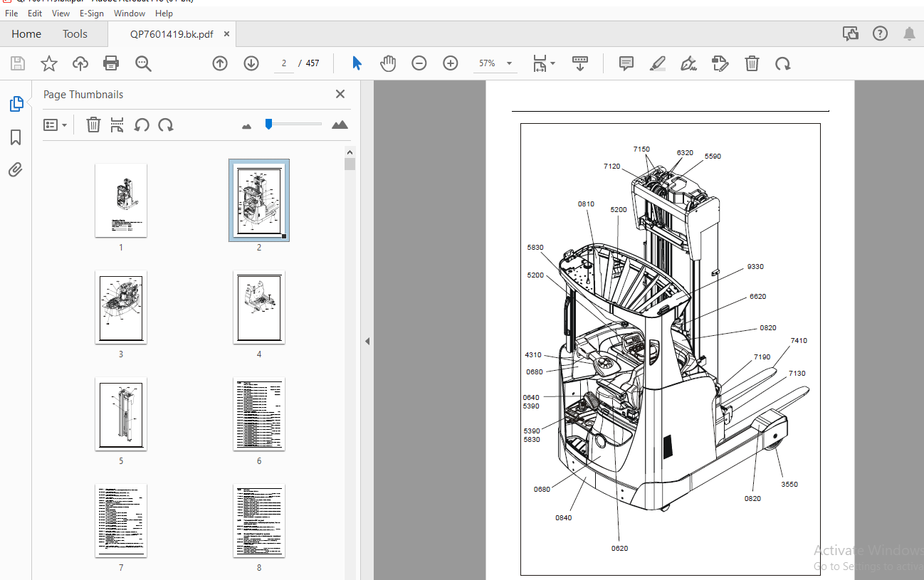Click part label 3550 in the diagram
This screenshot has height=580, width=924.
[x=789, y=485]
